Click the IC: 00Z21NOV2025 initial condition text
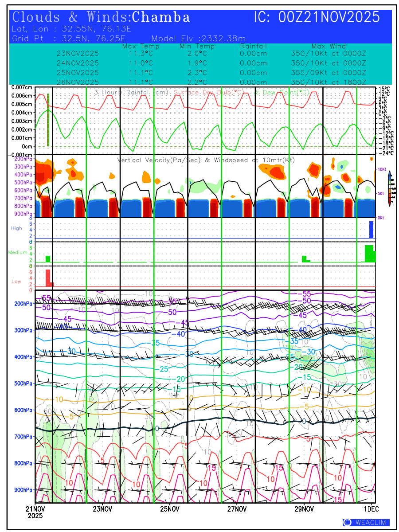The width and height of the screenshot is (399, 532). 317,17
